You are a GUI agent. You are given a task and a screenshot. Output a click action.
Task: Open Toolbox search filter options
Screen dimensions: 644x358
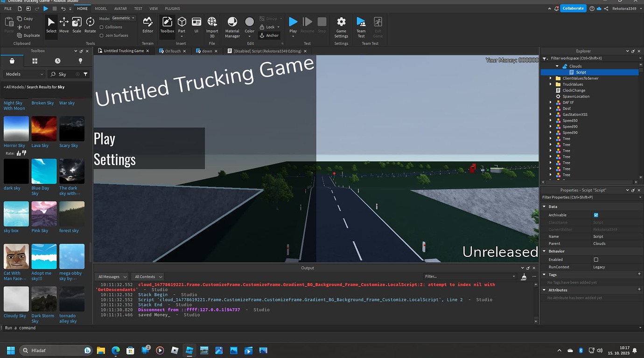(x=85, y=74)
